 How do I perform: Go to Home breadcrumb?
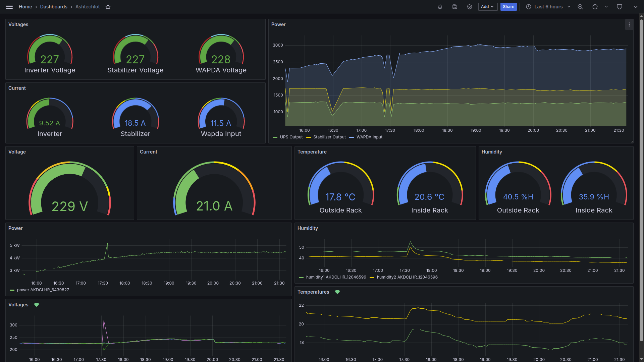pos(25,7)
